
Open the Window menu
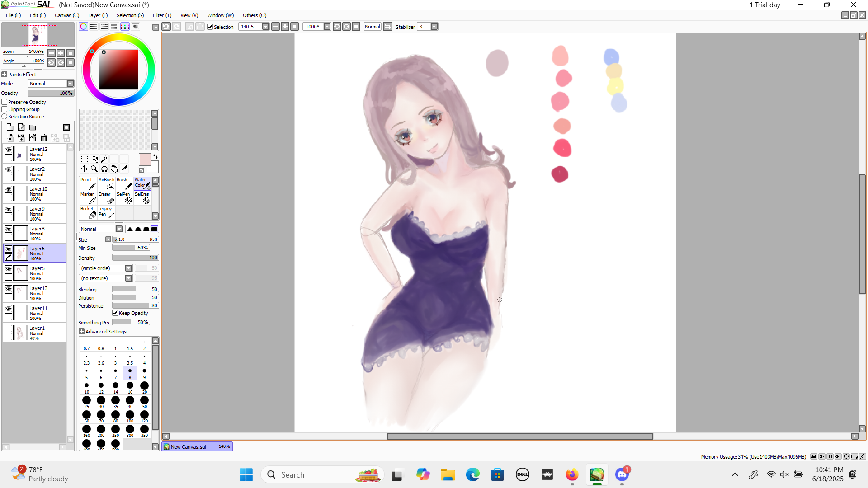pyautogui.click(x=220, y=15)
